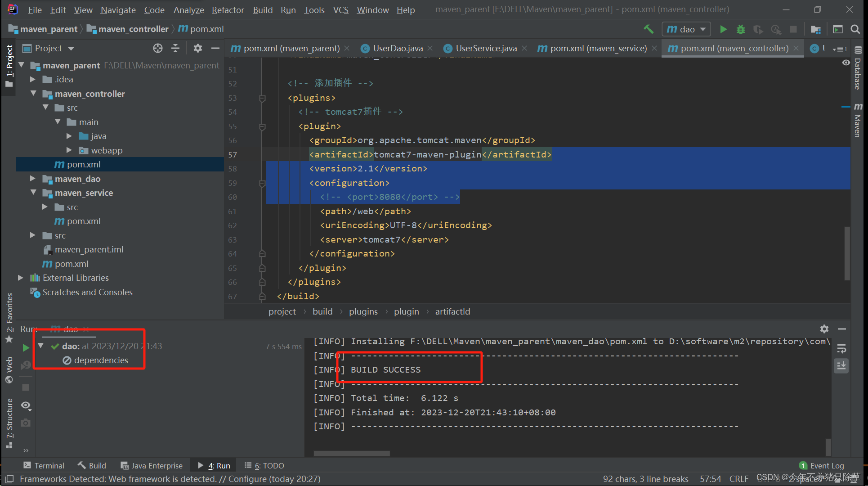Screen dimensions: 868x486
Task: Select maven_parent.iml file in tree
Action: pyautogui.click(x=89, y=249)
